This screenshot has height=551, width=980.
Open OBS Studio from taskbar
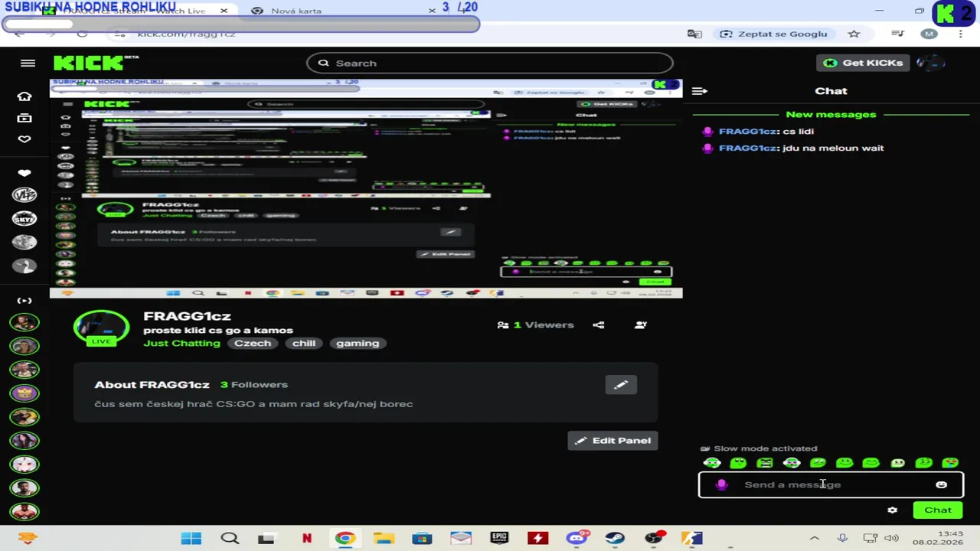point(654,539)
